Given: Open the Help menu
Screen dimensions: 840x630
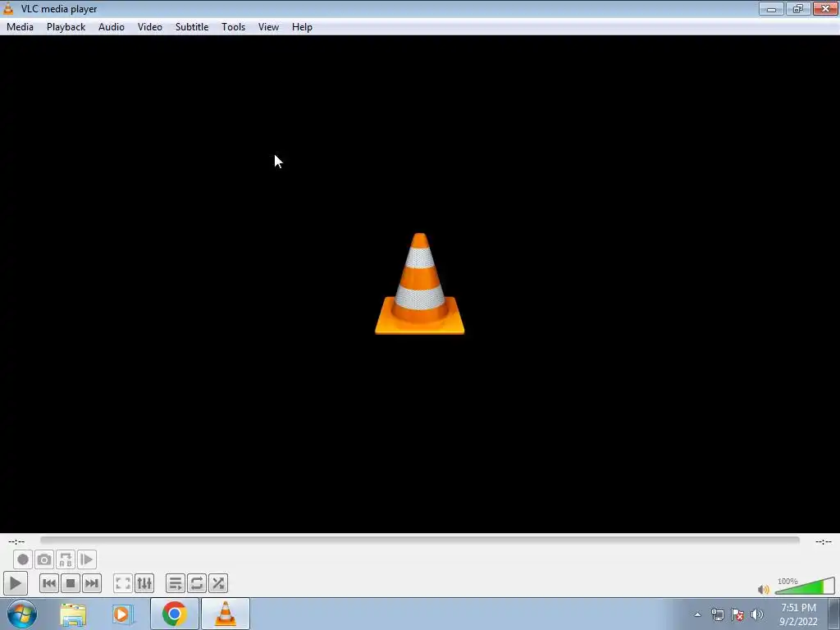Looking at the screenshot, I should [x=302, y=27].
